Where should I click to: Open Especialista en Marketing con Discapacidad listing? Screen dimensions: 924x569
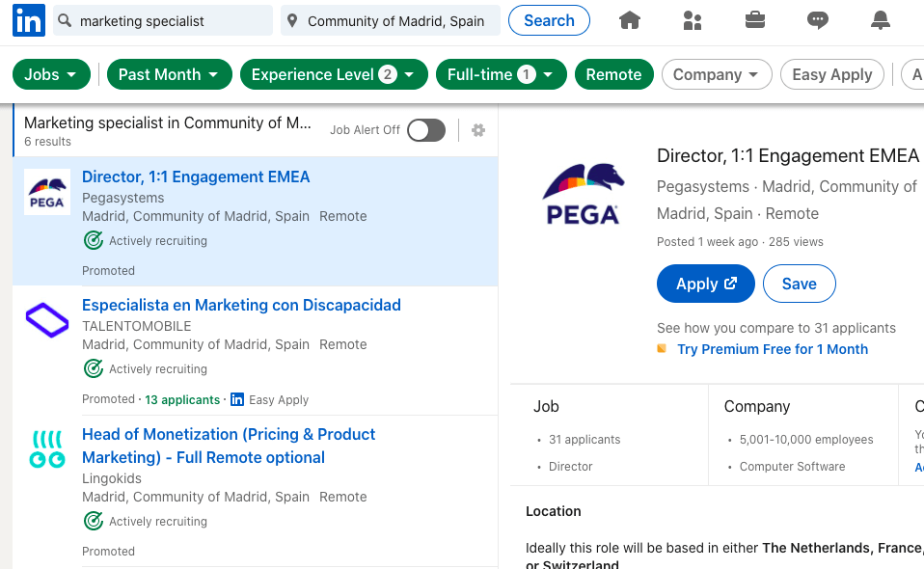click(241, 305)
